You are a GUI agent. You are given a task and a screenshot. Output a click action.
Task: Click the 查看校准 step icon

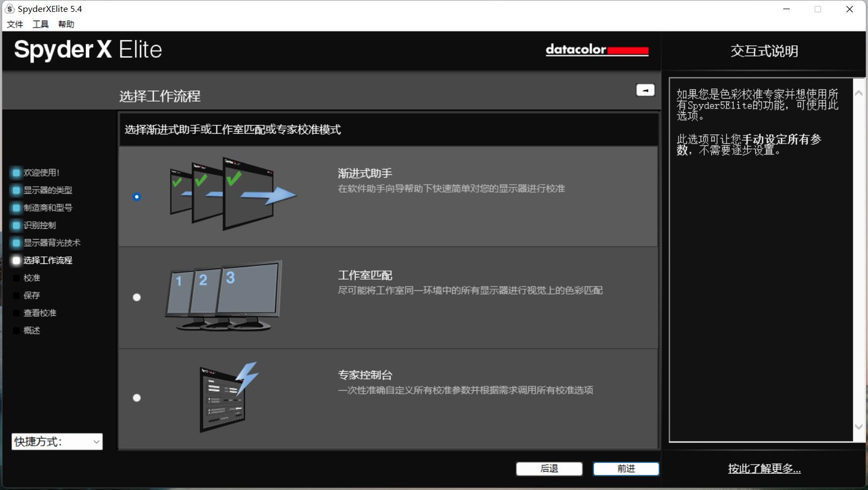click(x=16, y=312)
